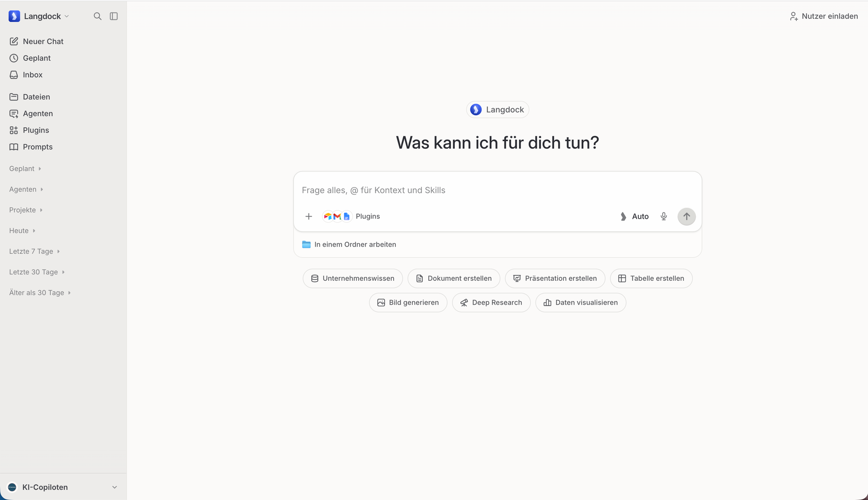Open the Inbox
868x500 pixels.
(x=26, y=75)
